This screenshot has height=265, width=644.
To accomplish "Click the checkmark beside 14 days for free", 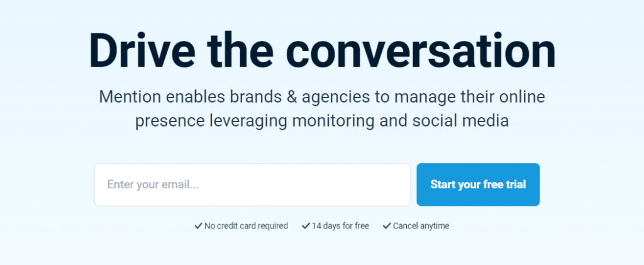I will (x=306, y=226).
